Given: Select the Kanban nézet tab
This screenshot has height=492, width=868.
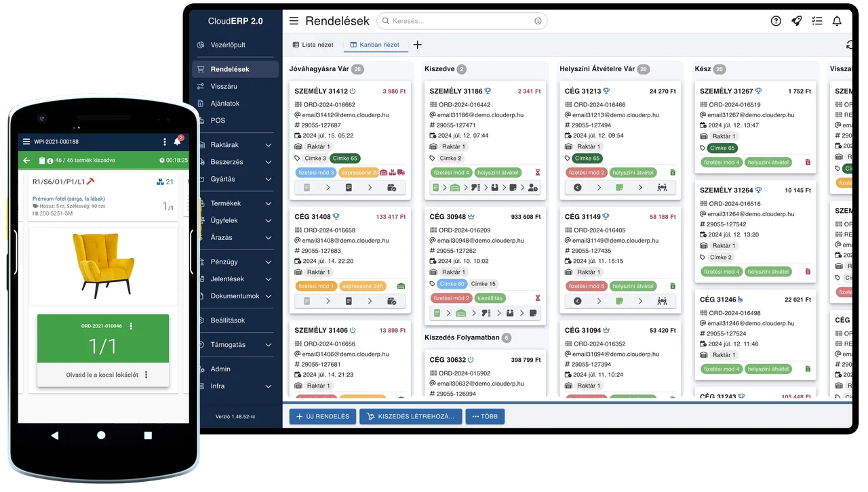Looking at the screenshot, I should [375, 45].
